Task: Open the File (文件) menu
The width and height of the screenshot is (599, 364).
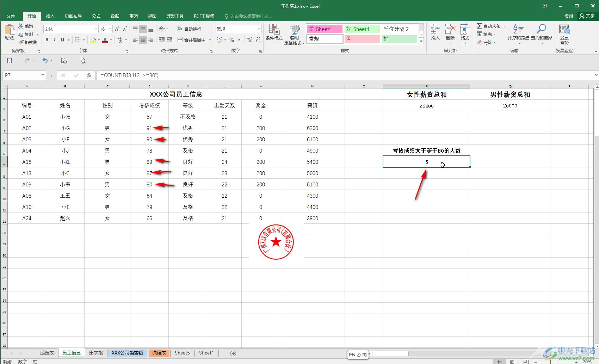Action: [x=11, y=16]
